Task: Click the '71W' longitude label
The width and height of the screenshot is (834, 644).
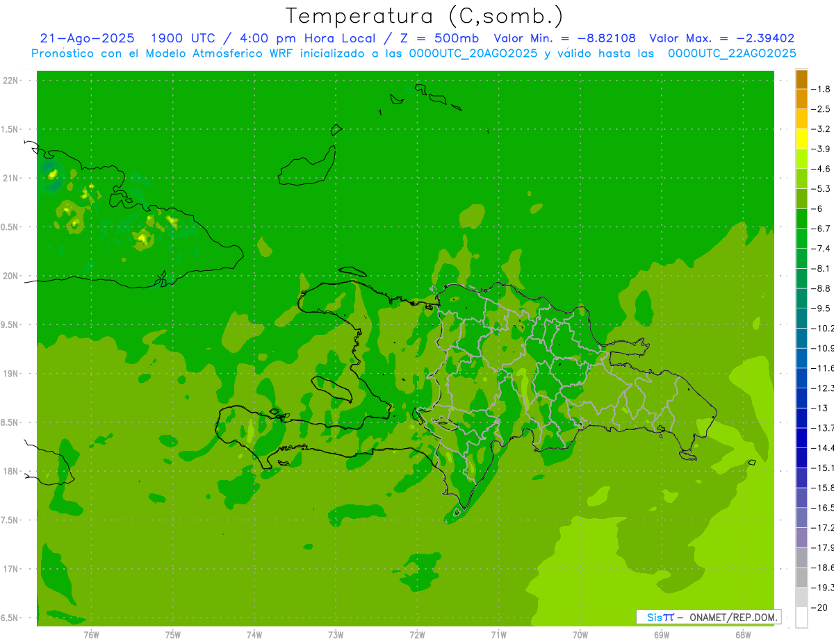Action: tap(498, 634)
